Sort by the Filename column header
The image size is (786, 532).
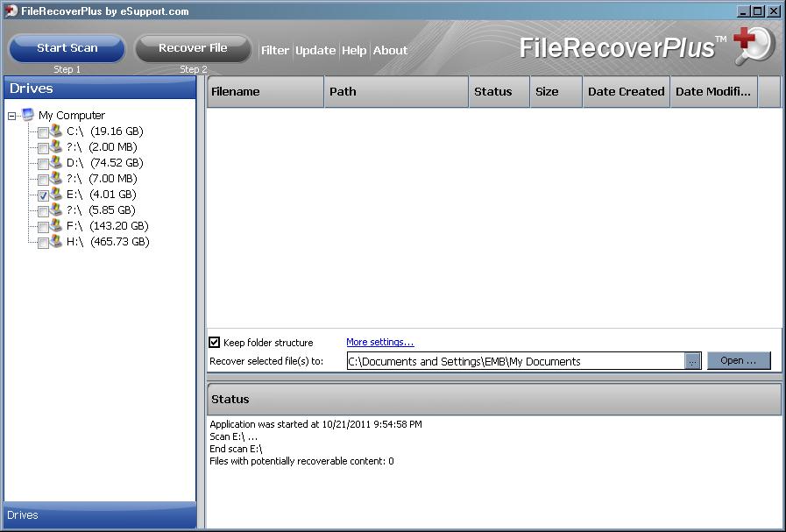coord(265,91)
